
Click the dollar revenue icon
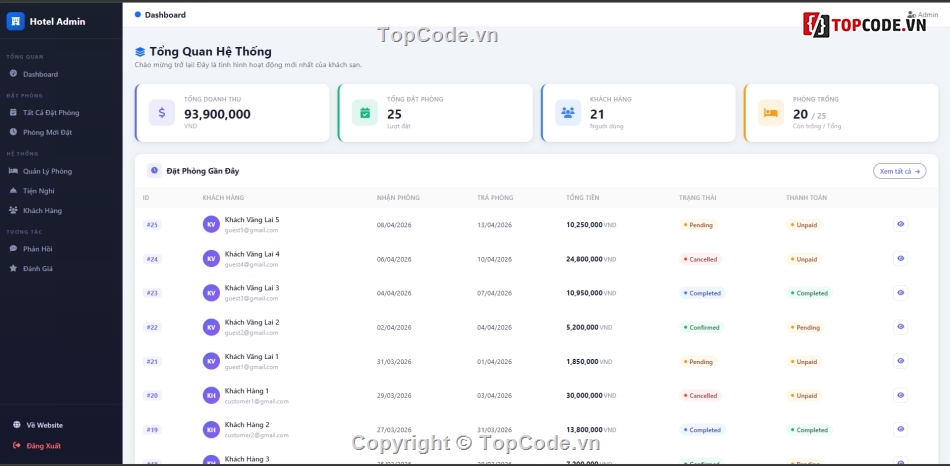pyautogui.click(x=162, y=113)
